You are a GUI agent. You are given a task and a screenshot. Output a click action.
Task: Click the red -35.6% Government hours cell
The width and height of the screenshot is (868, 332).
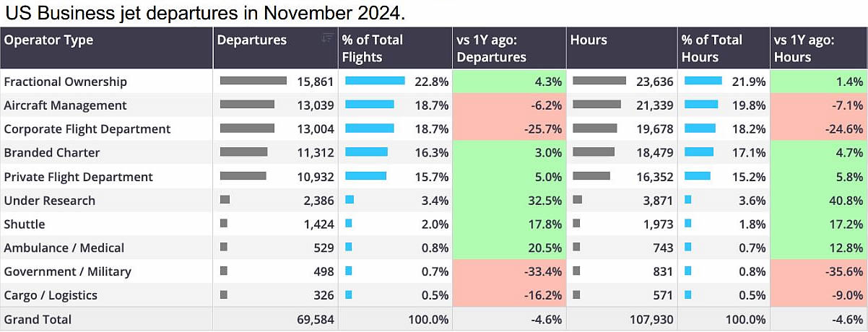click(x=819, y=271)
